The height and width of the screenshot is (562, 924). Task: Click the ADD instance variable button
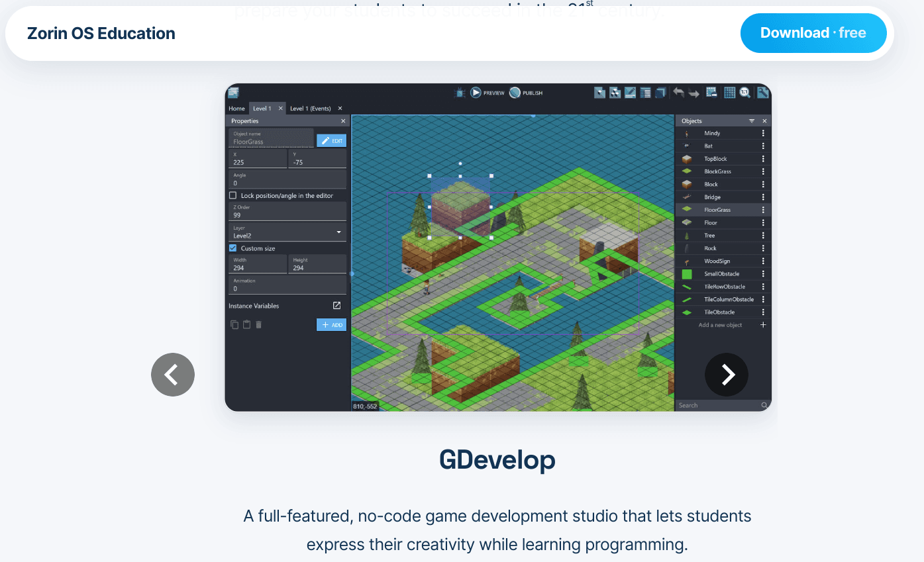pos(331,324)
